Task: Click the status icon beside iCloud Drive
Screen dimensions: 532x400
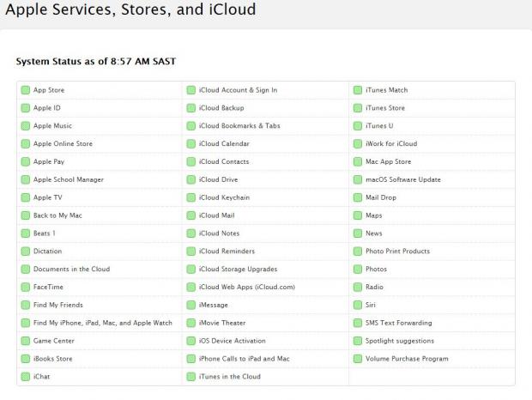Action: tap(191, 179)
